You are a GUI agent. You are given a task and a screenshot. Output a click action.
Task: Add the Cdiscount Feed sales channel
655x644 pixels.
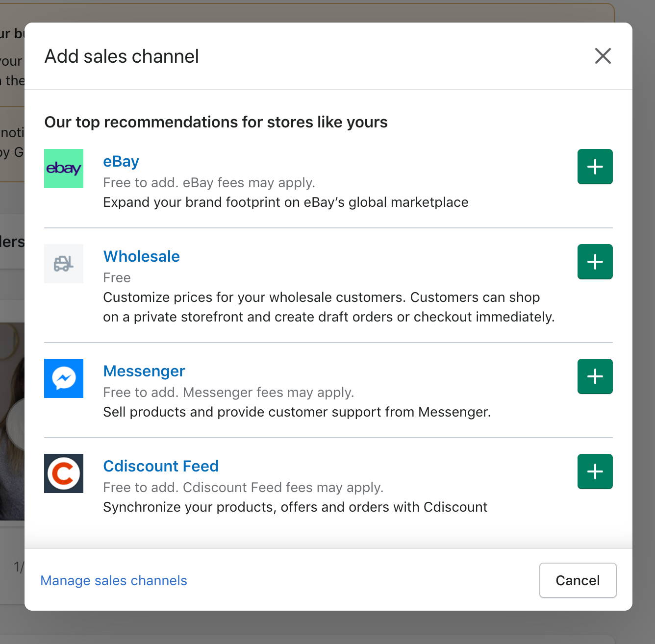[x=595, y=471]
